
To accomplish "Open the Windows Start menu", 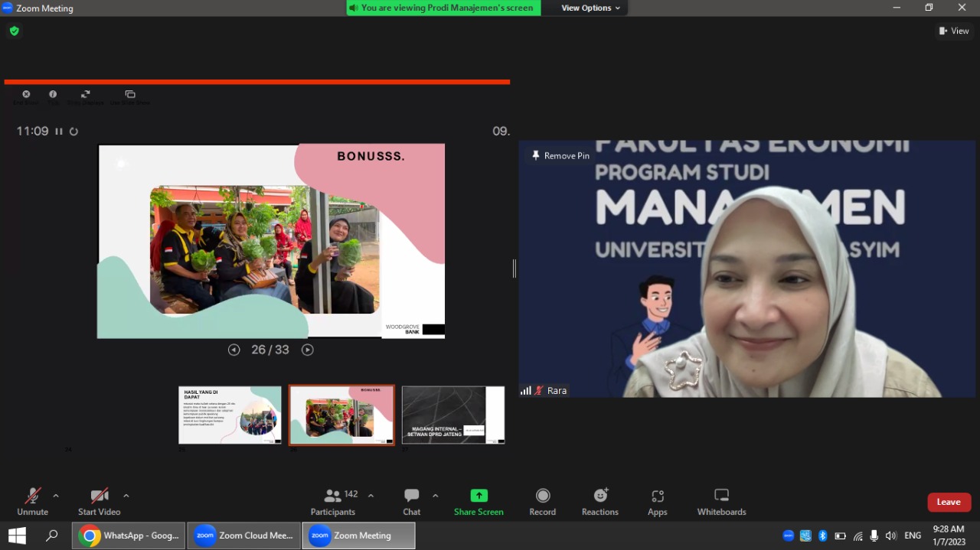I will tap(17, 535).
